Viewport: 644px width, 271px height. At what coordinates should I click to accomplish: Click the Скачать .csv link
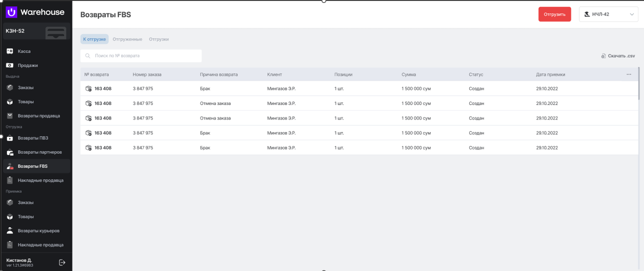621,56
